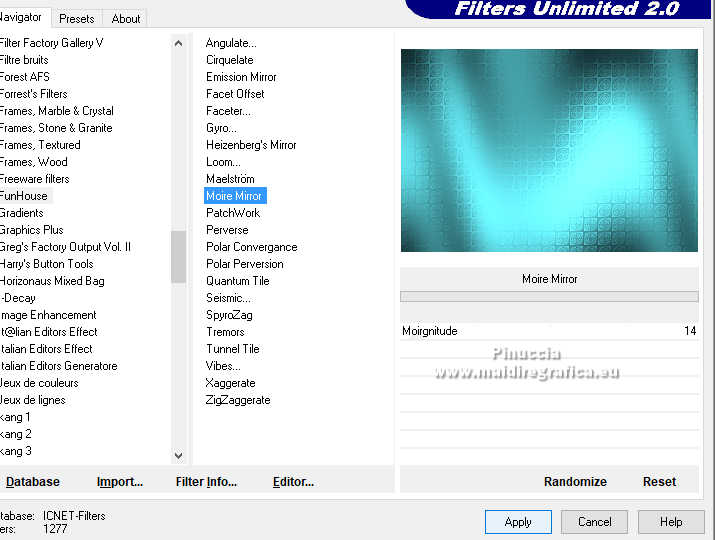Click the Apply button

pyautogui.click(x=518, y=522)
